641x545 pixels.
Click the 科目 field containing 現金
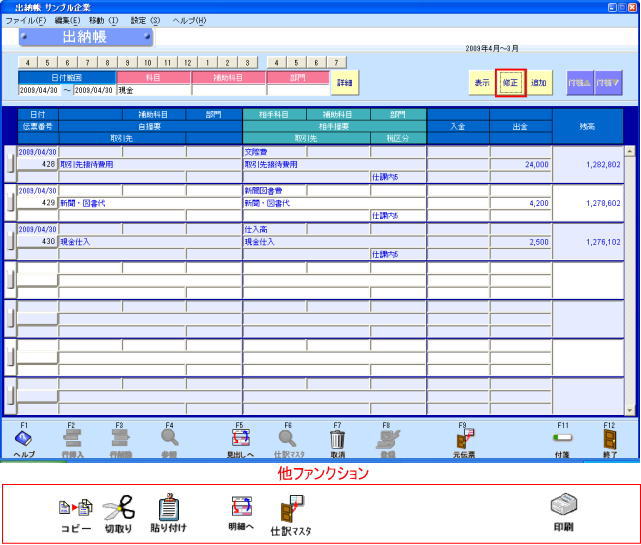click(x=154, y=90)
